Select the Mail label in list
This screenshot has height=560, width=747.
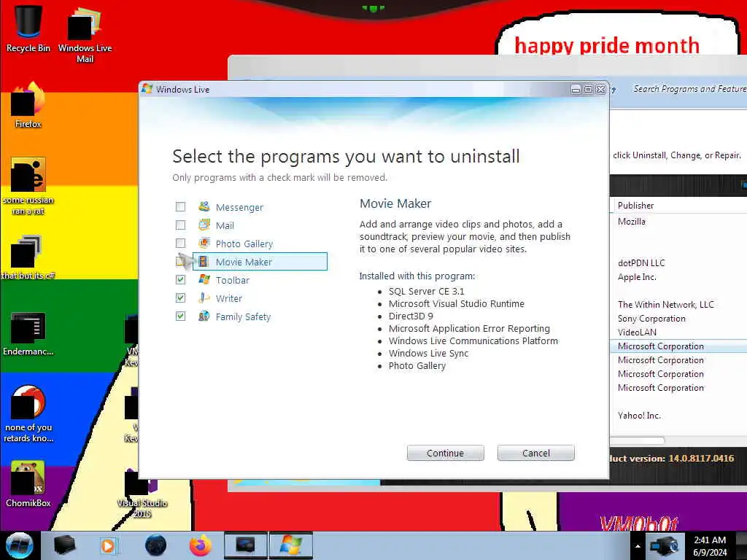click(x=225, y=226)
